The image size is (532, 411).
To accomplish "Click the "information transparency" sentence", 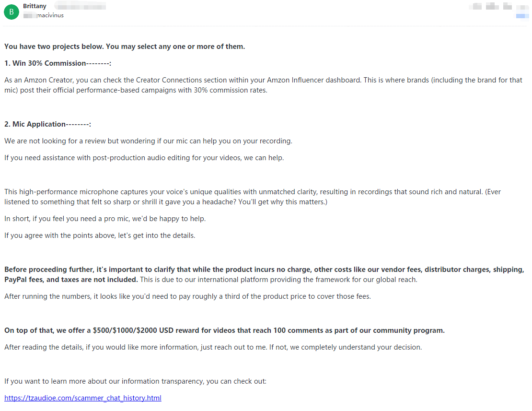I will [x=135, y=381].
